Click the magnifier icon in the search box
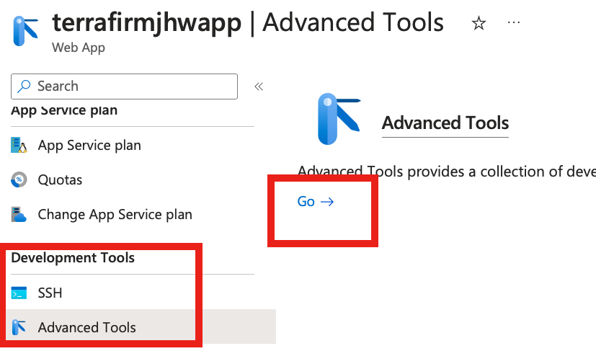Screen dimensions: 596x364 click(25, 86)
